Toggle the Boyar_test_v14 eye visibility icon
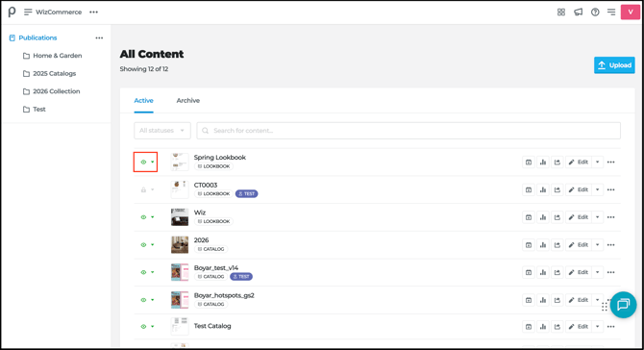The width and height of the screenshot is (644, 350). pos(143,272)
